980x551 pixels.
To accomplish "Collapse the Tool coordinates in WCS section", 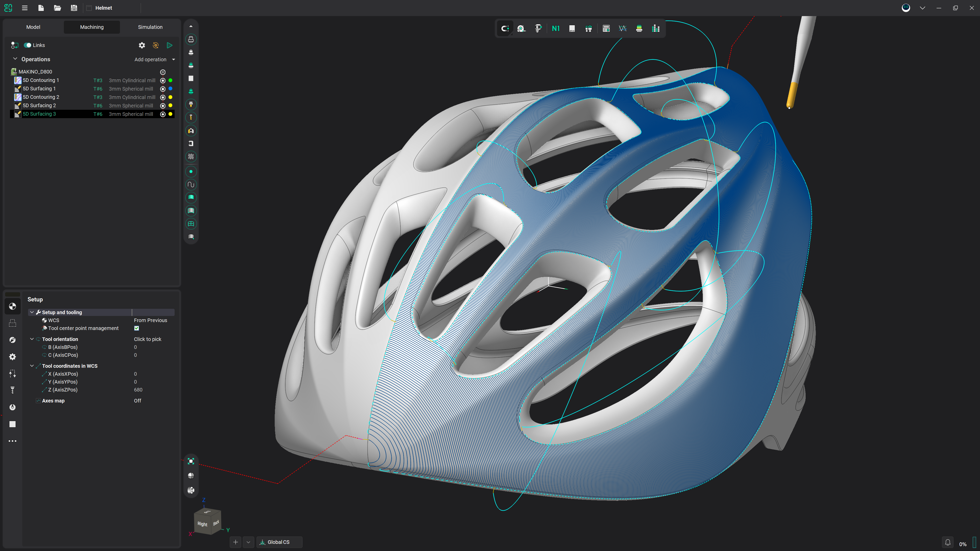I will [x=32, y=366].
